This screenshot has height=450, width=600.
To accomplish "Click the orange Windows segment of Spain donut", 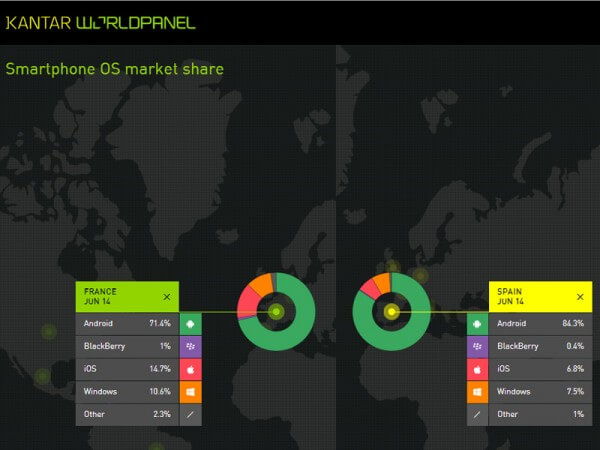I will tap(383, 282).
